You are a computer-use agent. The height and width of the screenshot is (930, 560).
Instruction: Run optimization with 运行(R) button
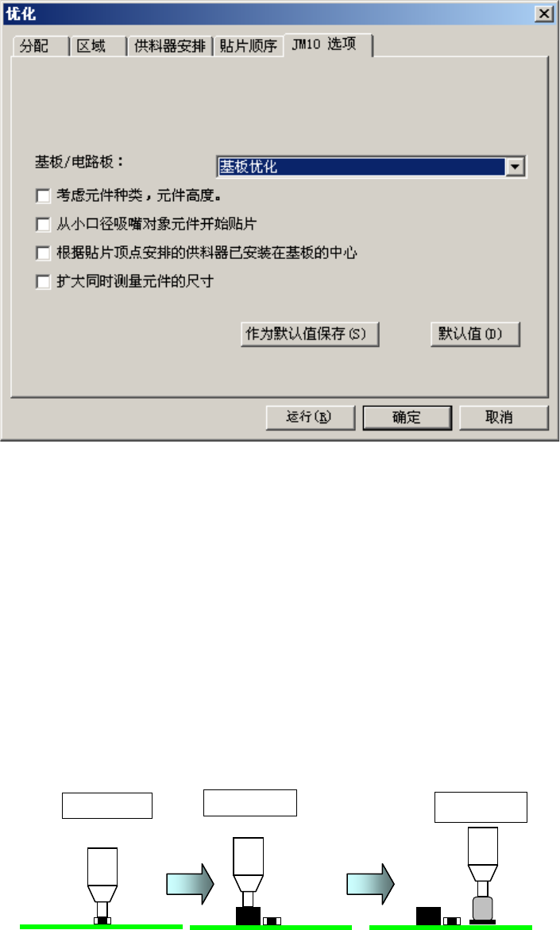(311, 418)
